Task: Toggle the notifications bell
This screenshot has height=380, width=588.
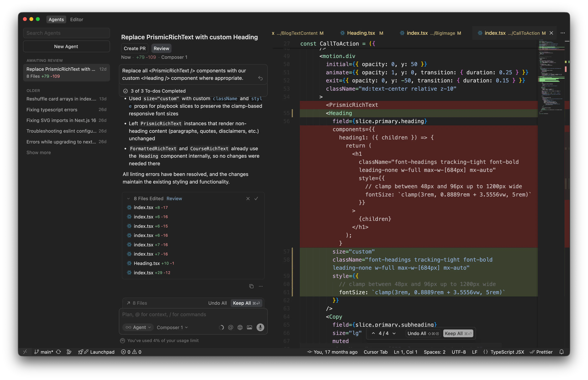Action: pos(562,352)
